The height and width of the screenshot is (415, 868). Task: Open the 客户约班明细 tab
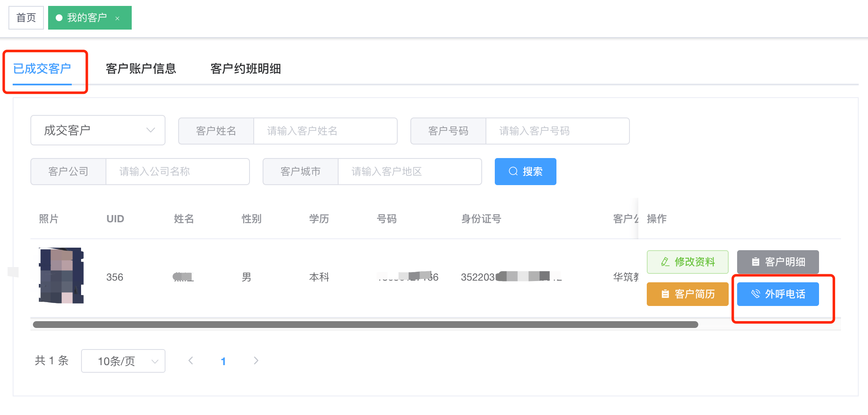245,68
